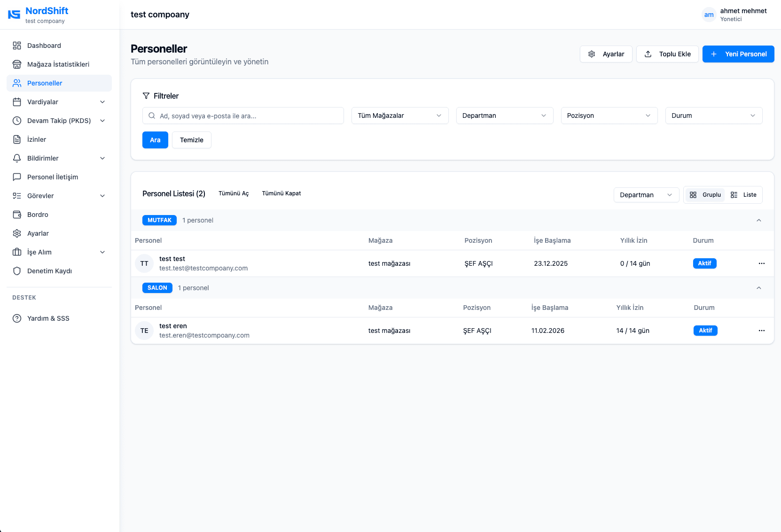Click the MUTFAK department badge
The image size is (781, 532).
[x=159, y=220]
